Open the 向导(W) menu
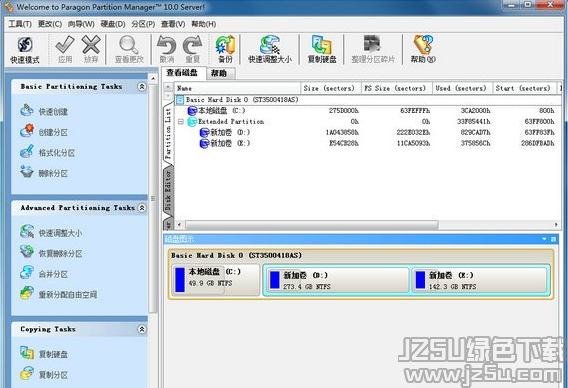Viewport: 568px width, 388px height. point(81,24)
